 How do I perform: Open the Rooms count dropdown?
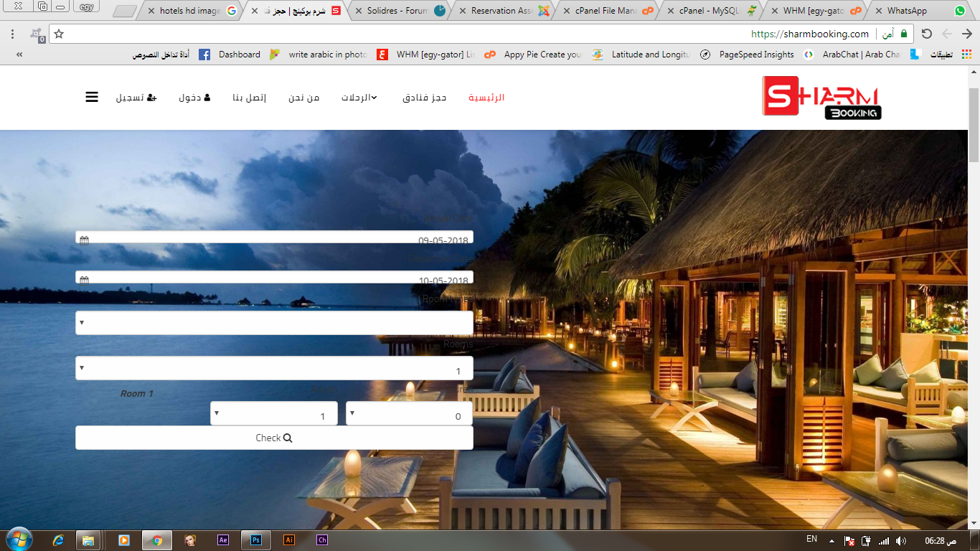[x=274, y=369]
